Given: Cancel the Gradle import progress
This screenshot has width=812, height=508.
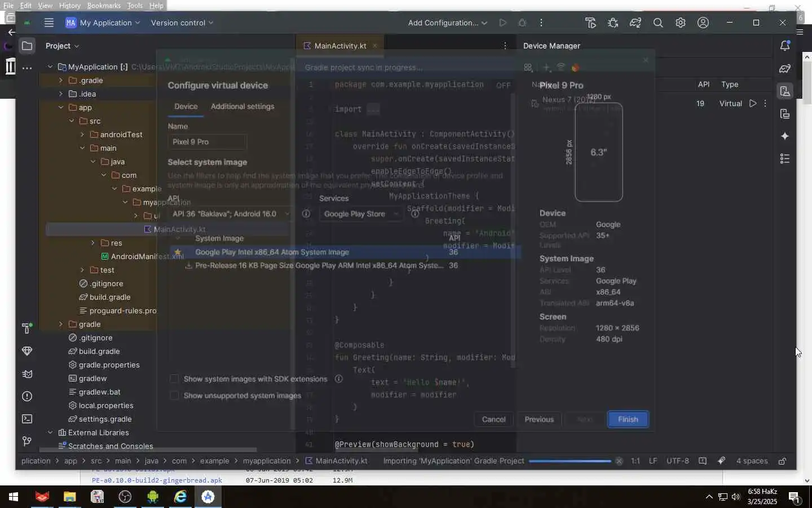Looking at the screenshot, I should coord(619,461).
